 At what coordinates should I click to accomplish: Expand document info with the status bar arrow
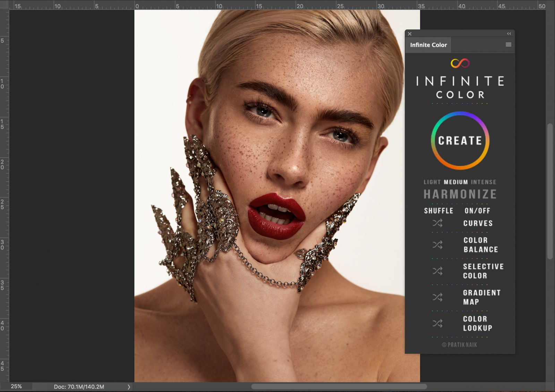pyautogui.click(x=129, y=386)
